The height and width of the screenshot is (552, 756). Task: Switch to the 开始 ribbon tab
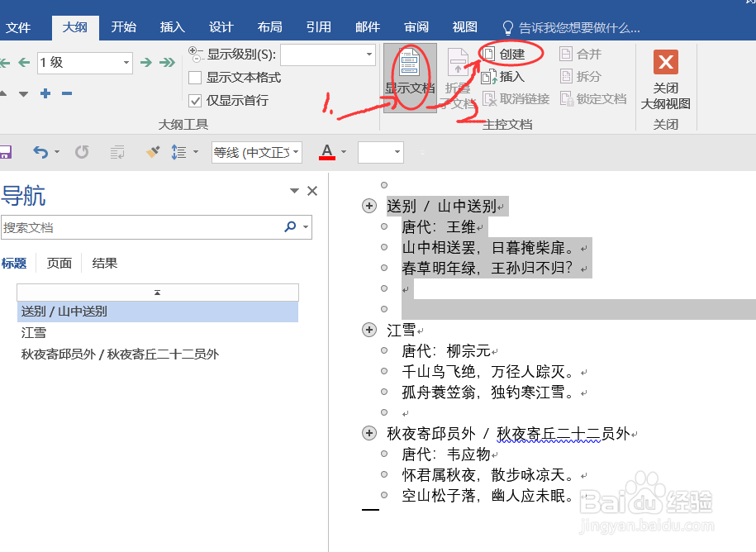pyautogui.click(x=123, y=26)
